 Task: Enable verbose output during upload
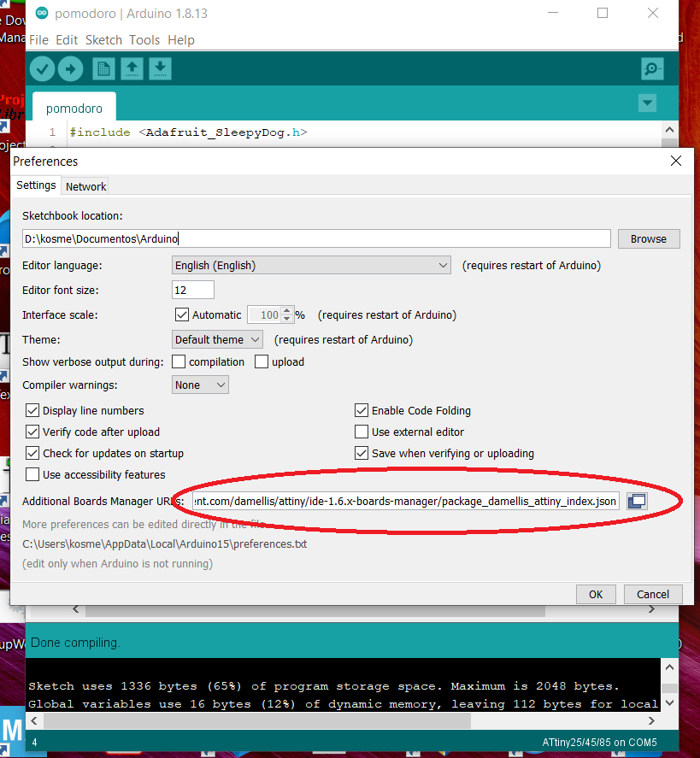tap(262, 361)
